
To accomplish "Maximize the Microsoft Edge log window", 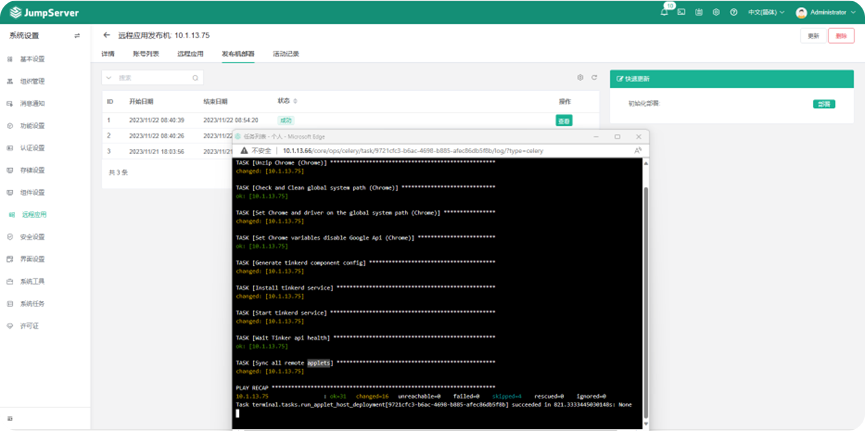I will click(x=617, y=136).
